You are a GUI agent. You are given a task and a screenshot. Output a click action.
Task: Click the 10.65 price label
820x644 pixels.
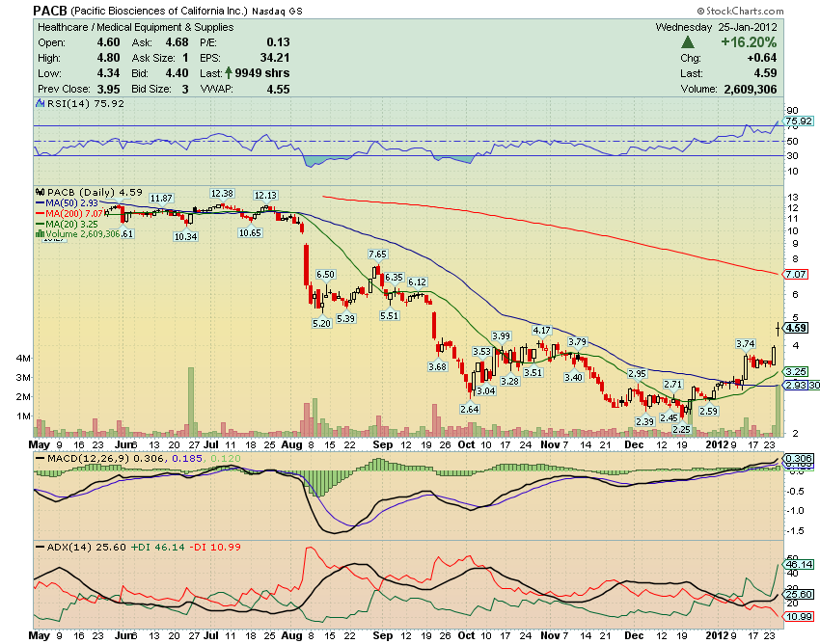(250, 232)
